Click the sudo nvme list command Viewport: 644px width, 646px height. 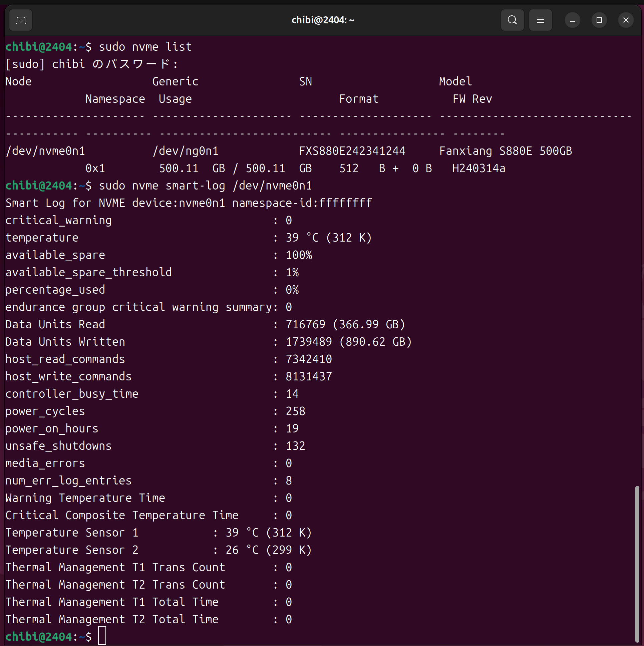click(x=145, y=47)
